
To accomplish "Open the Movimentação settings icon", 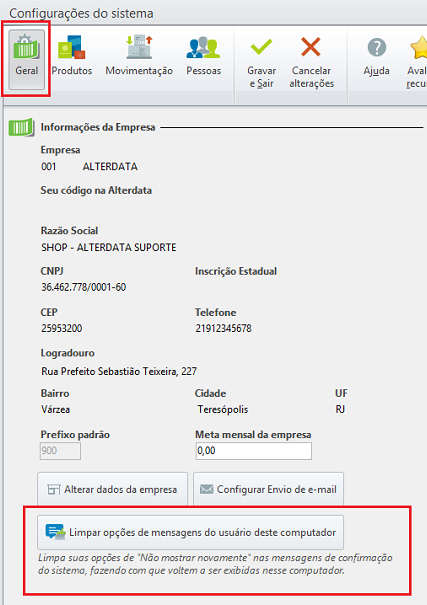I will coord(139,47).
